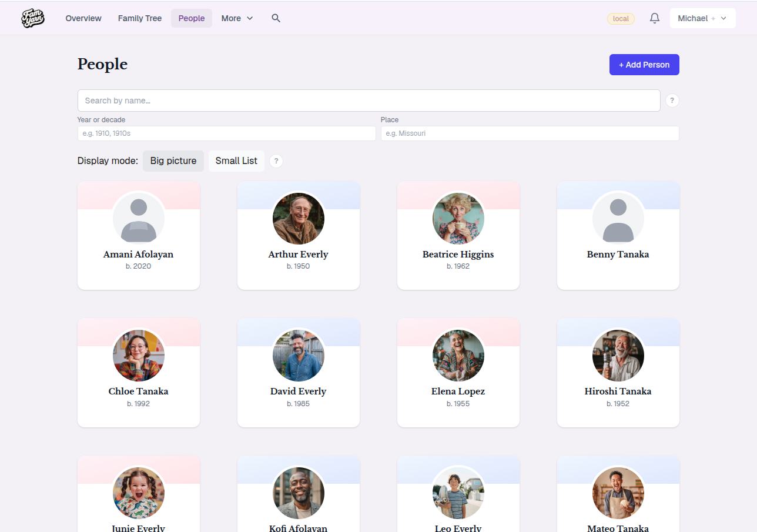Click the text 'b. 1955'

point(458,404)
